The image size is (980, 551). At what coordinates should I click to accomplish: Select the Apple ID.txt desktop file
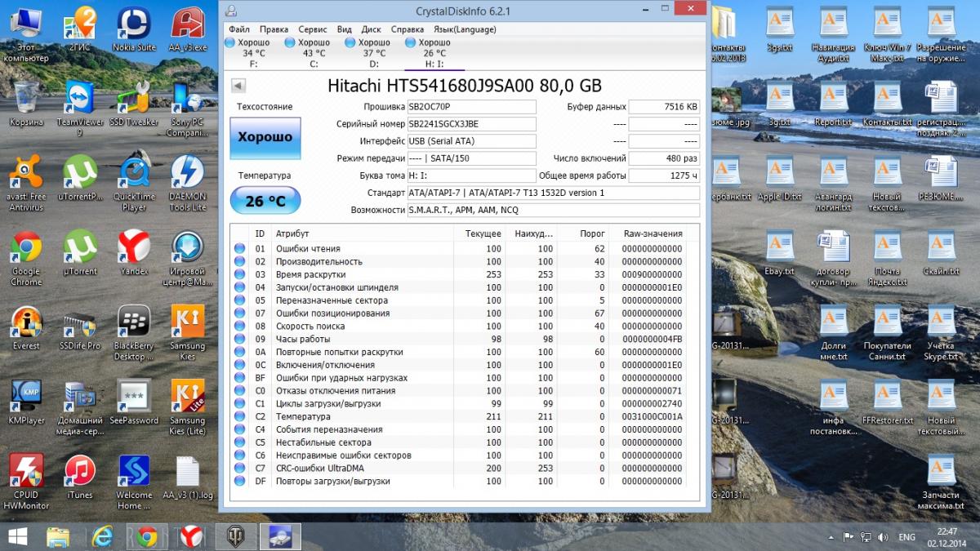780,178
